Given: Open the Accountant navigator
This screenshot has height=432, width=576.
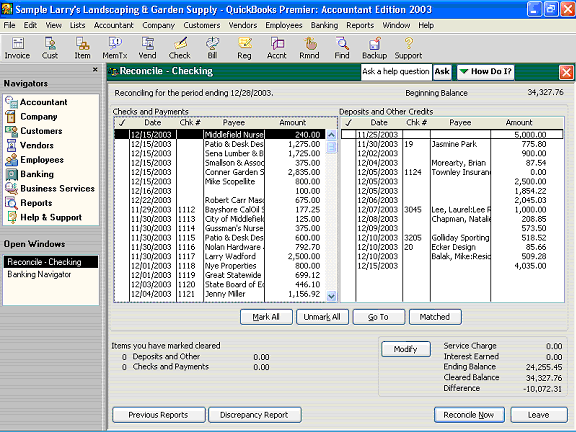Looking at the screenshot, I should 37,102.
